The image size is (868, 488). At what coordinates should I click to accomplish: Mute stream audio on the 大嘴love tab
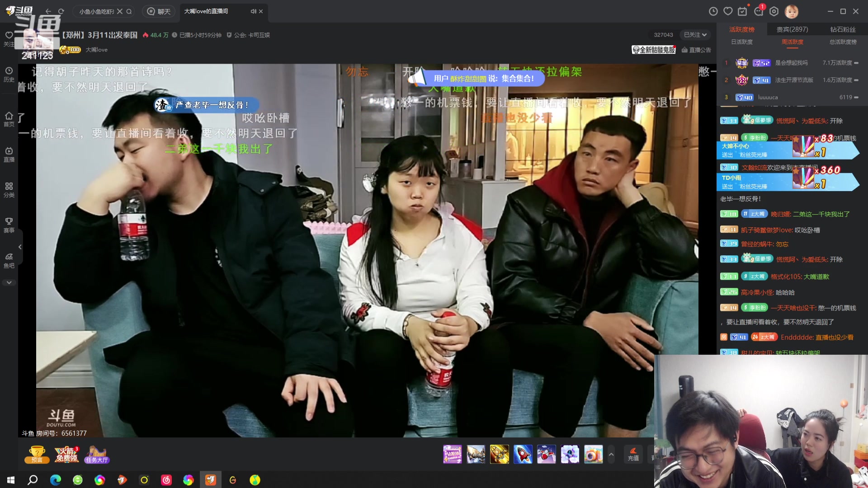[253, 11]
